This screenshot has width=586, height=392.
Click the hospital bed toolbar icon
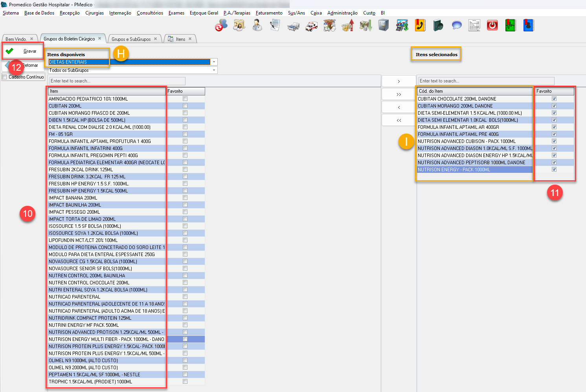293,26
